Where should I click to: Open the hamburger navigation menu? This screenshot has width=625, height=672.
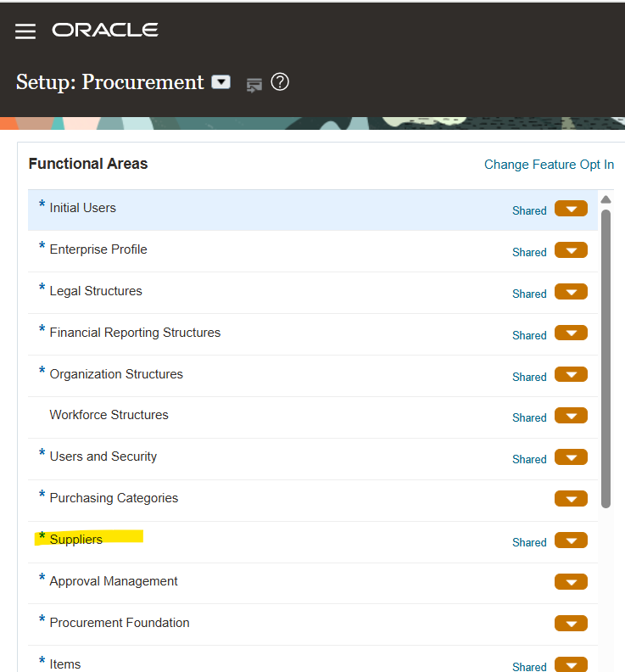(x=25, y=31)
